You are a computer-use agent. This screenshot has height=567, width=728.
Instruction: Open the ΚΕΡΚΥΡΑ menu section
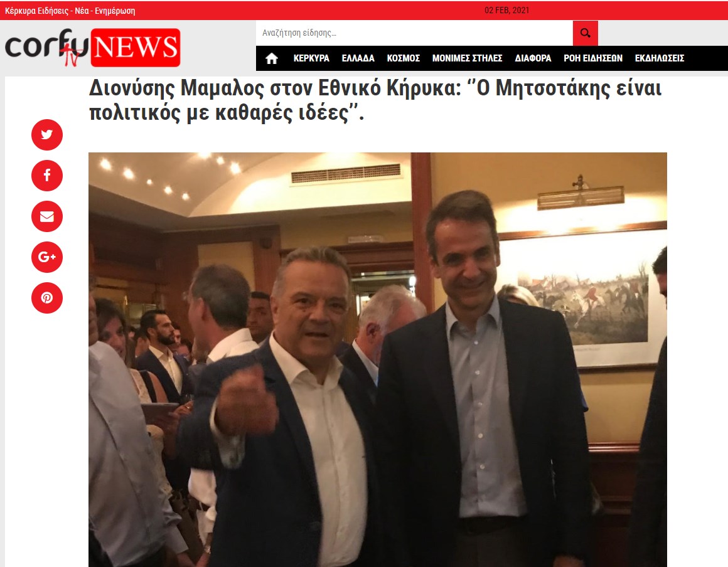tap(311, 58)
